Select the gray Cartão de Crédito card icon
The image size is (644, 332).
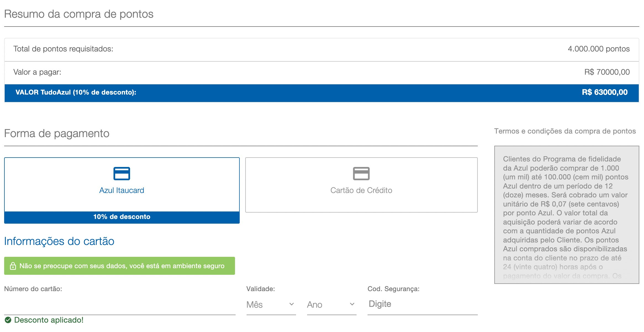click(361, 174)
